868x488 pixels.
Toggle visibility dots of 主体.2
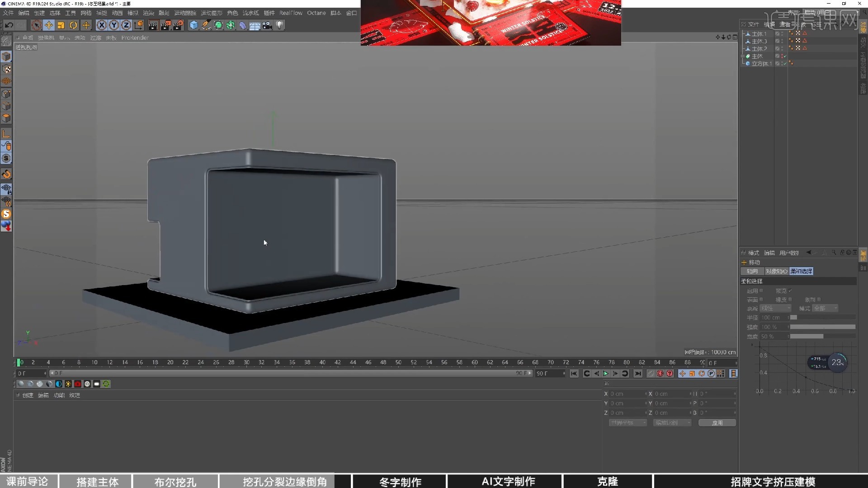click(782, 49)
